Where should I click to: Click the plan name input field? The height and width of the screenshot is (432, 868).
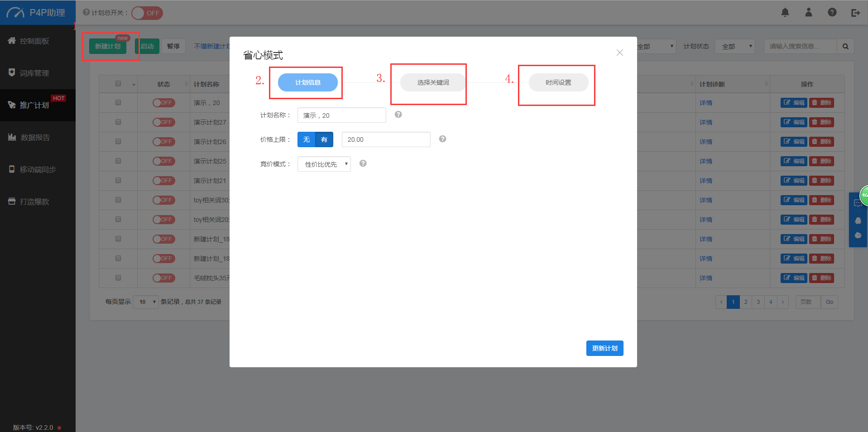coord(342,115)
